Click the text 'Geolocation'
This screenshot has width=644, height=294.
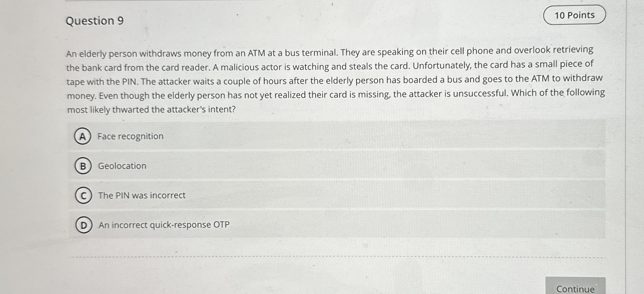point(122,166)
